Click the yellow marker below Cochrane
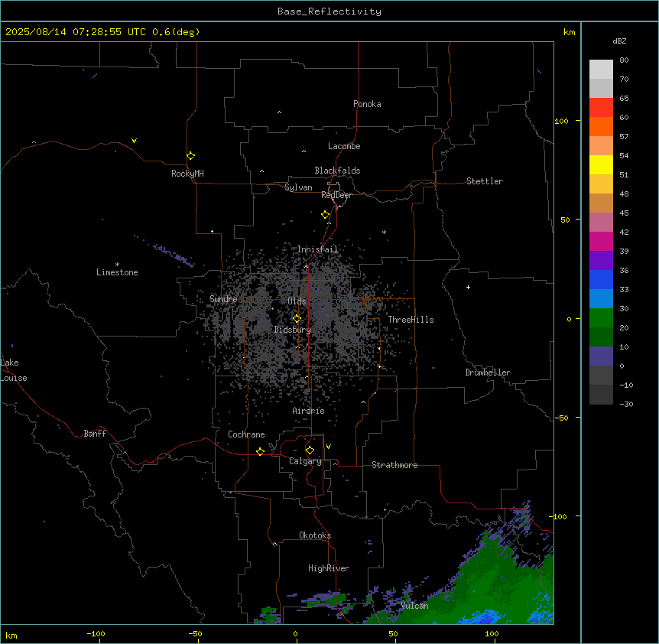Viewport: 659px width, 644px height. click(x=260, y=451)
